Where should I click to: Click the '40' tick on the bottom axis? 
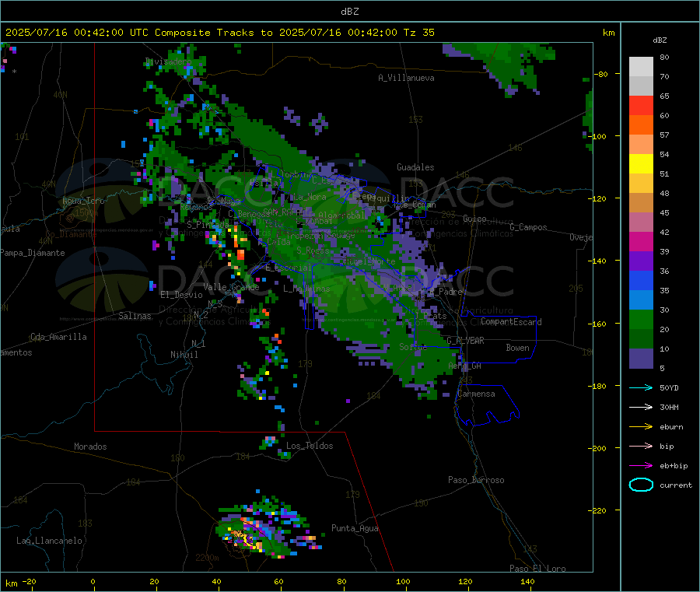[216, 581]
